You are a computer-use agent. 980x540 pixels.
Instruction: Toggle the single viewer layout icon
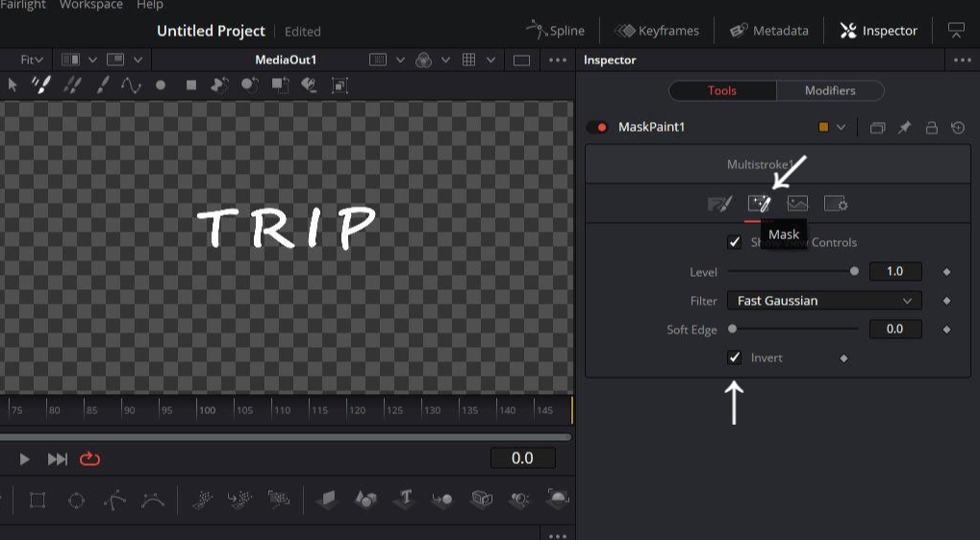pyautogui.click(x=521, y=61)
